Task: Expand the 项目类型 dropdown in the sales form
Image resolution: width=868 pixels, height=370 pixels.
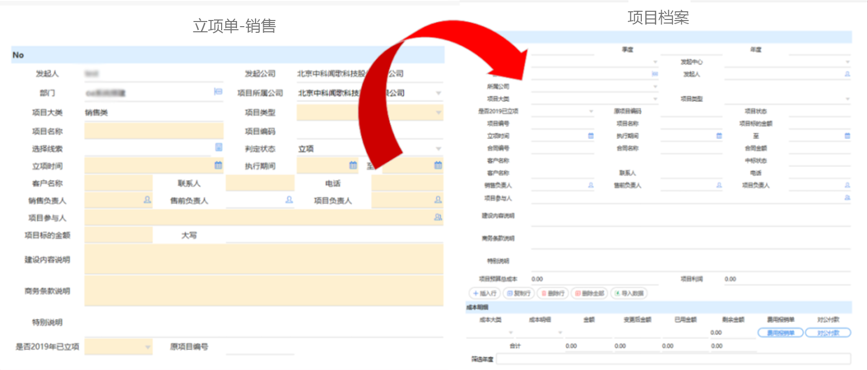Action: click(x=439, y=112)
